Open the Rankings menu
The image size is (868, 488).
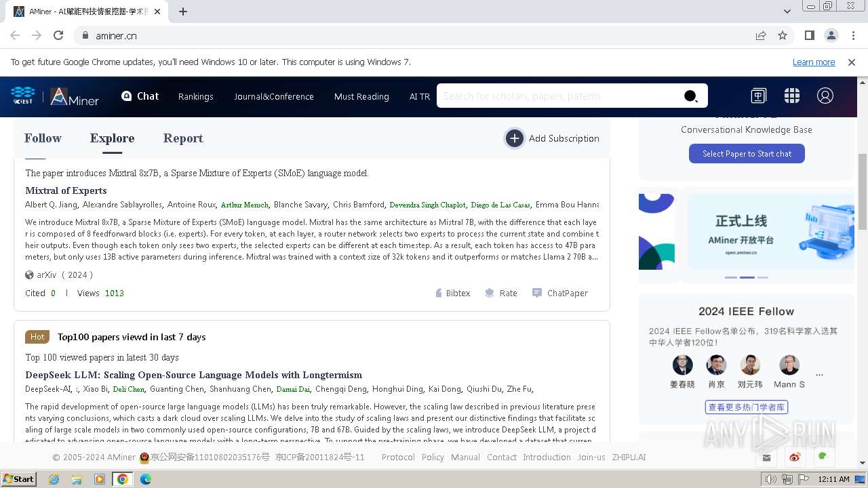point(196,96)
